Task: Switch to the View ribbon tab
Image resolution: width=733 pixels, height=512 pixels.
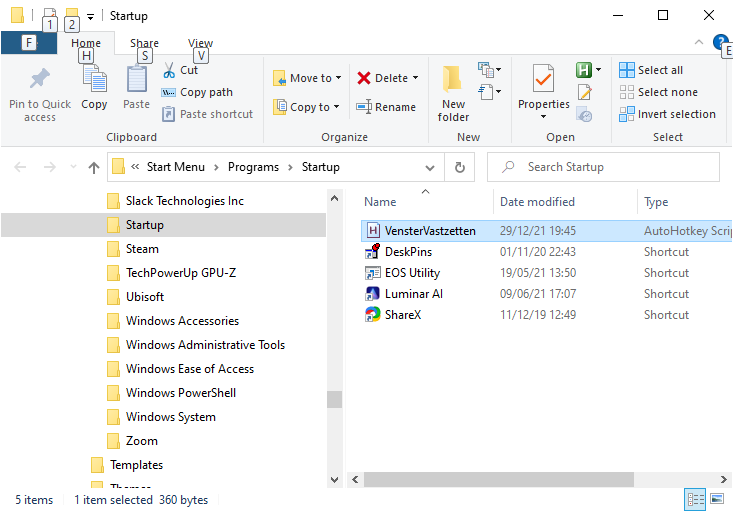Action: tap(201, 43)
